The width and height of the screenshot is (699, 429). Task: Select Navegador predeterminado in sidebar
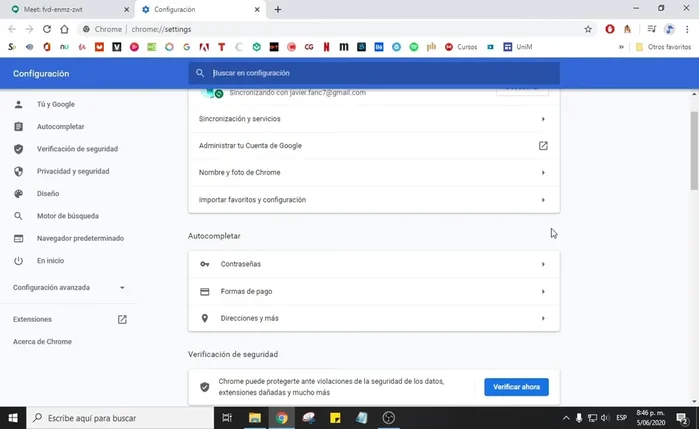click(x=80, y=238)
